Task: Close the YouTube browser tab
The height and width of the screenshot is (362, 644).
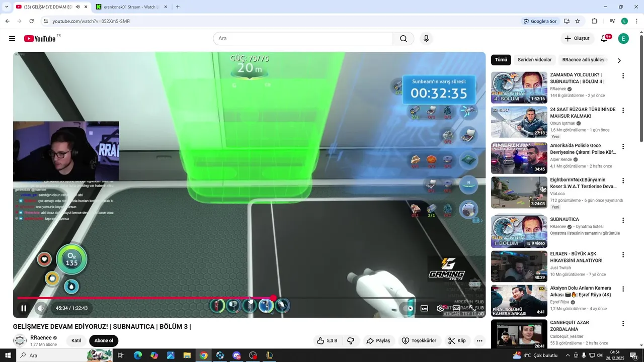Action: point(86,7)
